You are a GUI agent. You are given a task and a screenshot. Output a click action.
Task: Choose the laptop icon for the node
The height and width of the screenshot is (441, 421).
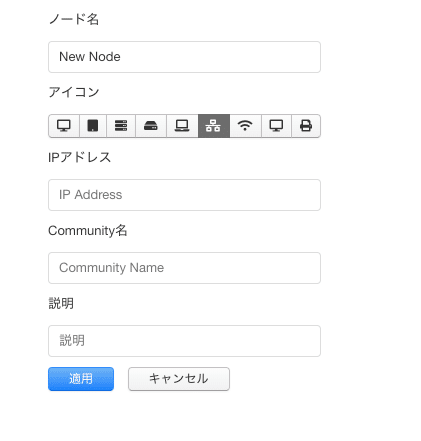(182, 126)
